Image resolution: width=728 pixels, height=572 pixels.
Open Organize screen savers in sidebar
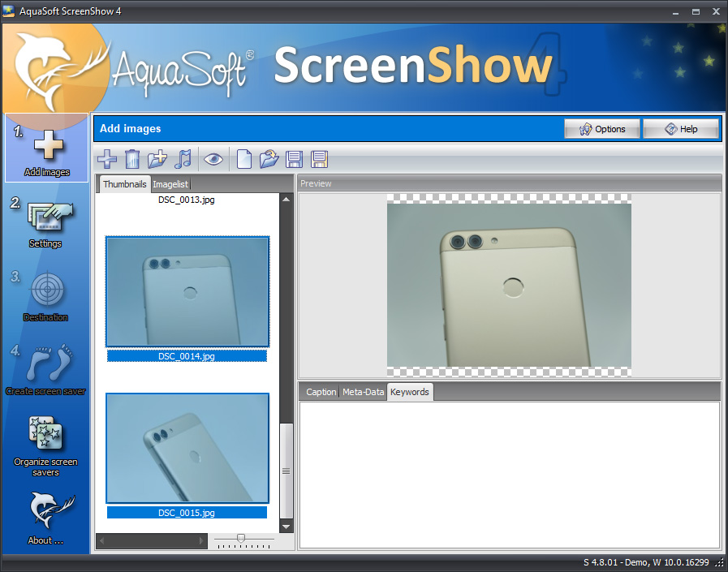pyautogui.click(x=45, y=445)
